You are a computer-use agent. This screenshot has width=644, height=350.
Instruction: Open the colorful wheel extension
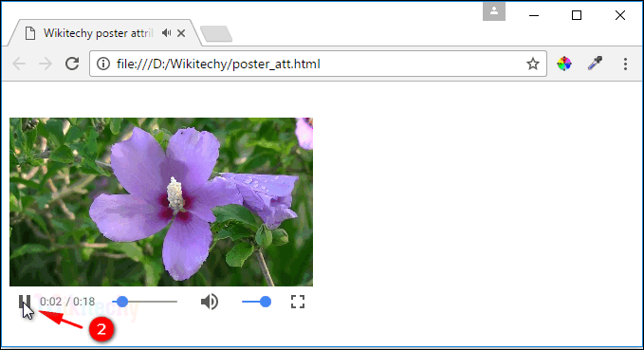564,64
